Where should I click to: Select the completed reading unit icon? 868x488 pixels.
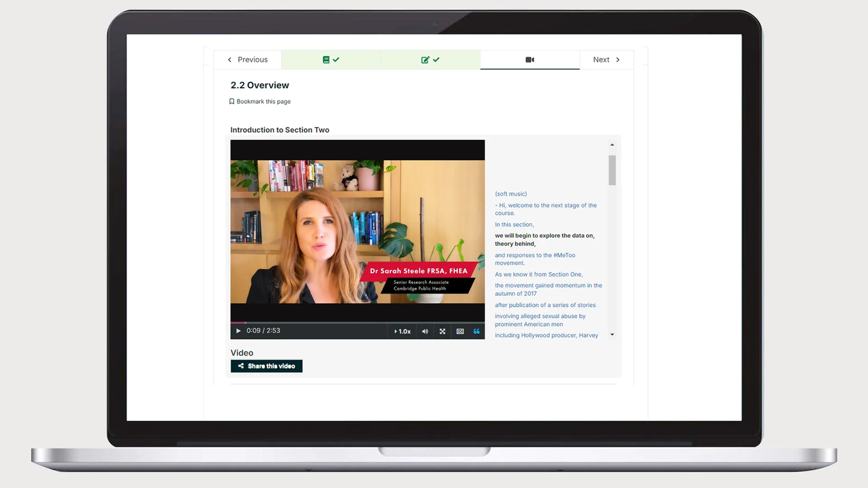330,59
